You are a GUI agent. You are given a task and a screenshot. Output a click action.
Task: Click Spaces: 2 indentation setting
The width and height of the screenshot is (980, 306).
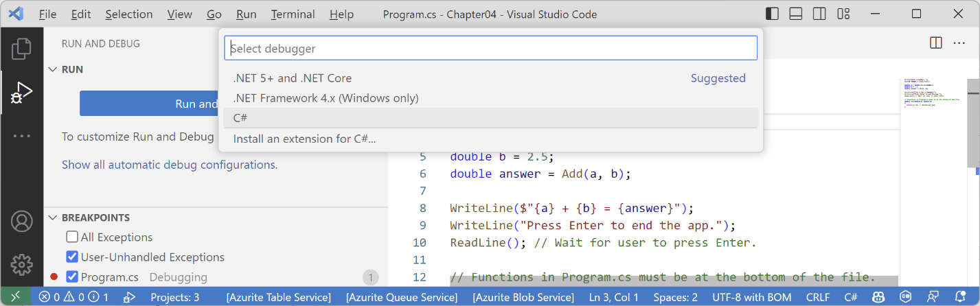click(x=675, y=297)
